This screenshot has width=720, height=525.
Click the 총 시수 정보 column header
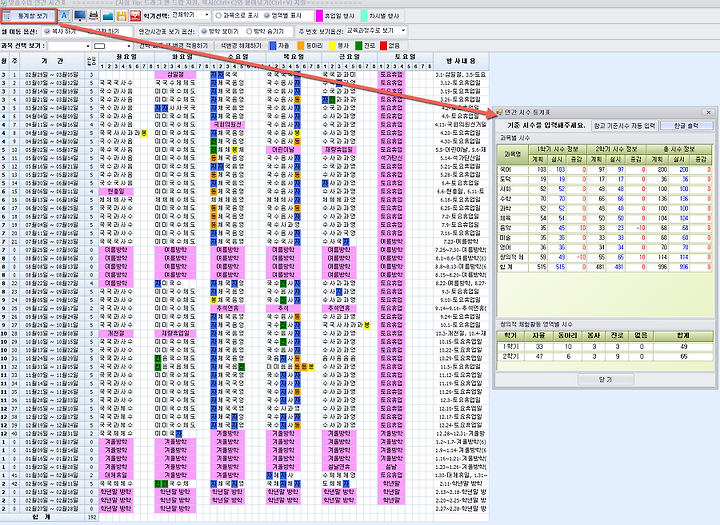pos(679,149)
